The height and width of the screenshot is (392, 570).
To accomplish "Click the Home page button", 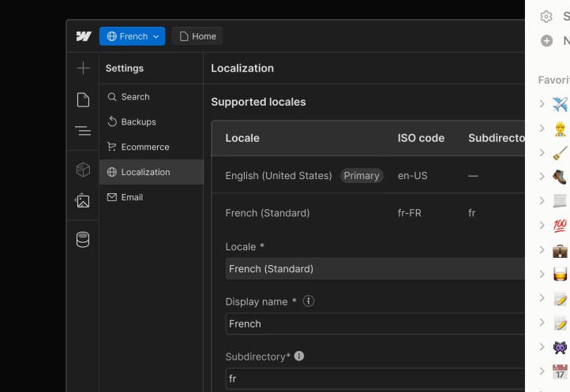I will click(197, 36).
